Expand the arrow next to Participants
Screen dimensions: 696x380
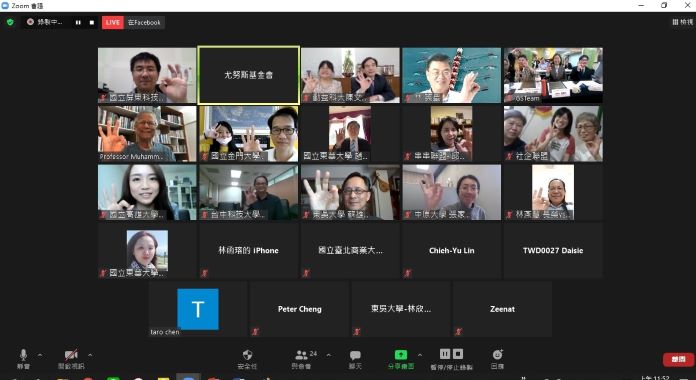point(328,355)
